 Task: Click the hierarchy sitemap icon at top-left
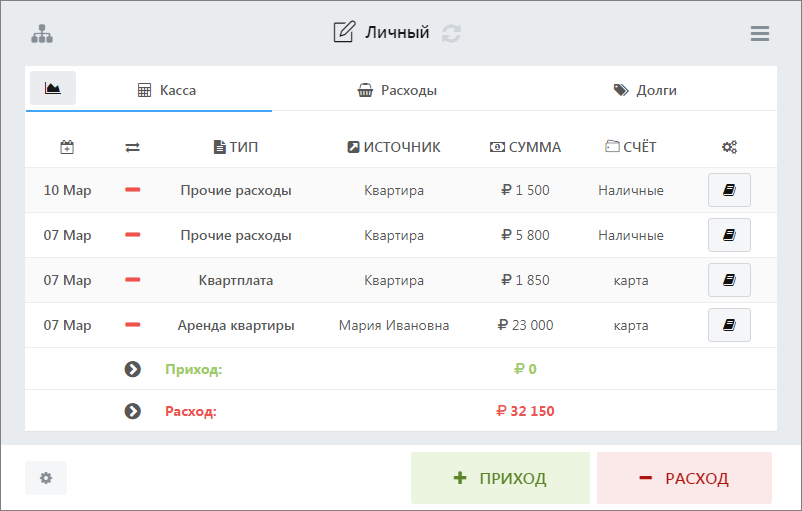(x=42, y=33)
